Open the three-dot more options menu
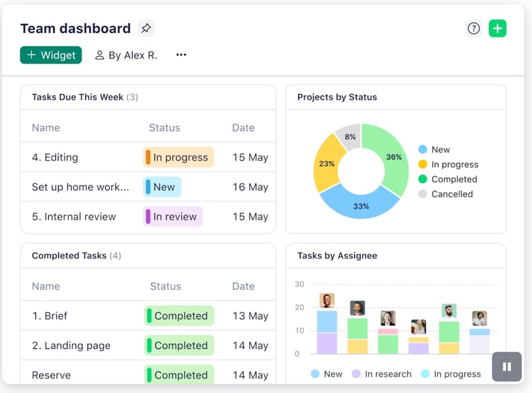The height and width of the screenshot is (393, 532). [x=181, y=55]
